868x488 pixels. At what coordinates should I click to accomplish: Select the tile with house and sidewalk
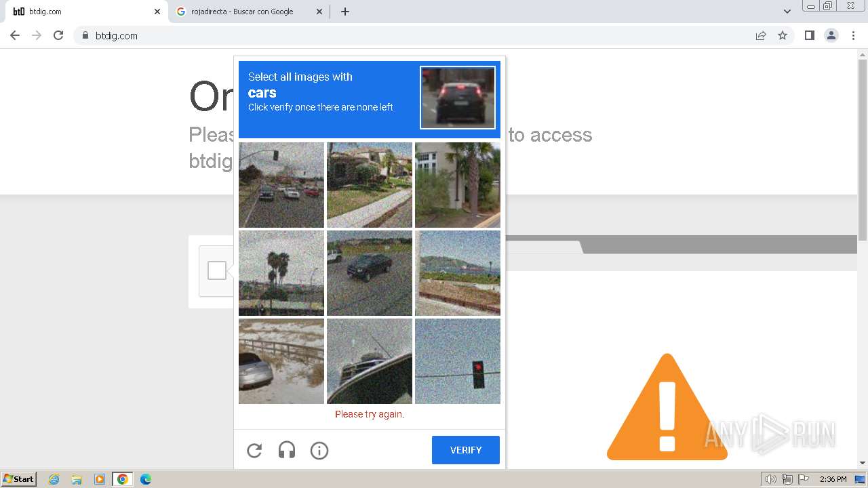(370, 185)
